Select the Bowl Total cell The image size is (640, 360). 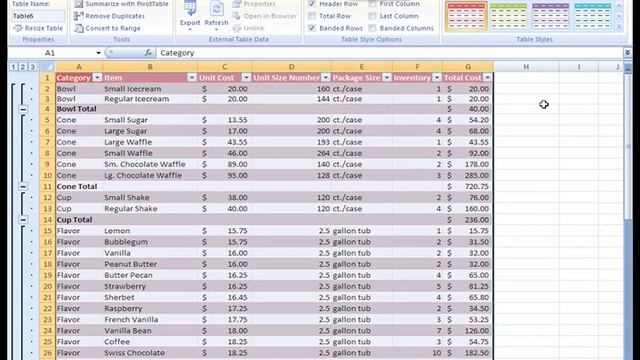pyautogui.click(x=79, y=109)
